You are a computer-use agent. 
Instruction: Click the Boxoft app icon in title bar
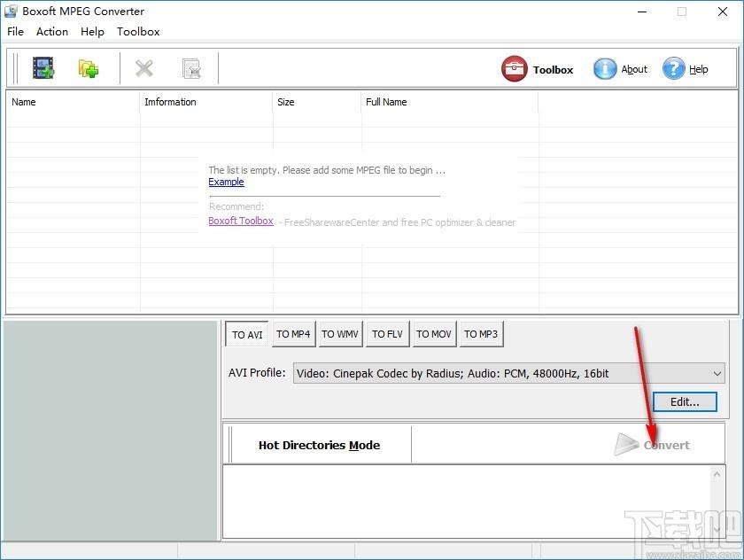pyautogui.click(x=11, y=11)
